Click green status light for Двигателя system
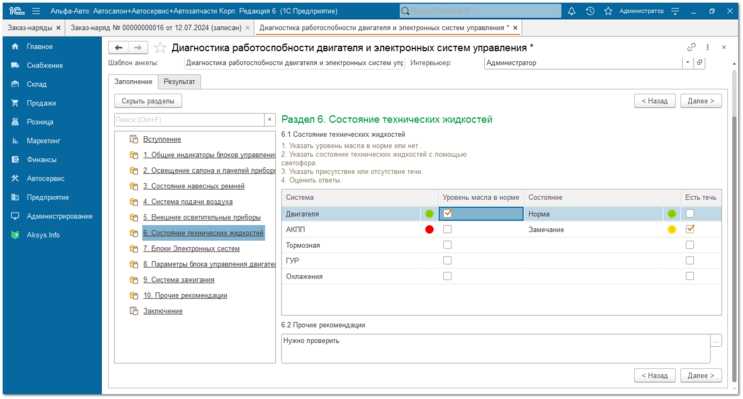The height and width of the screenshot is (399, 743). [x=429, y=214]
